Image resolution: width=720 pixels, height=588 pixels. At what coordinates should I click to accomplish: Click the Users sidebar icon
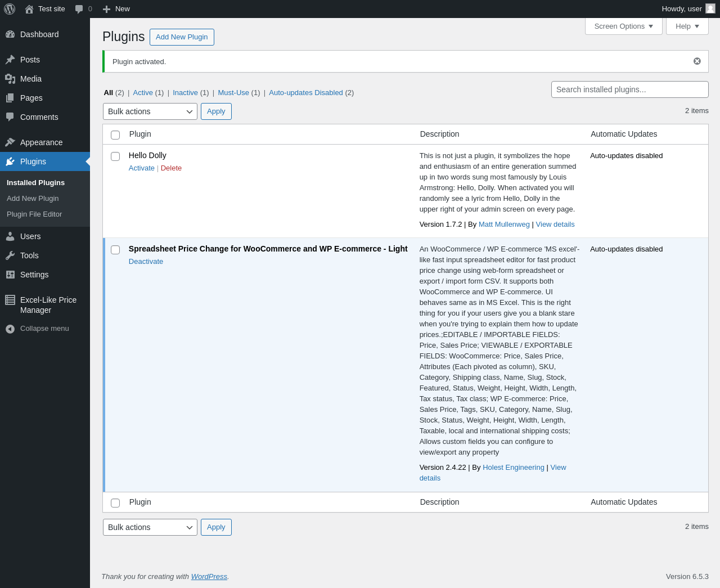[x=10, y=236]
